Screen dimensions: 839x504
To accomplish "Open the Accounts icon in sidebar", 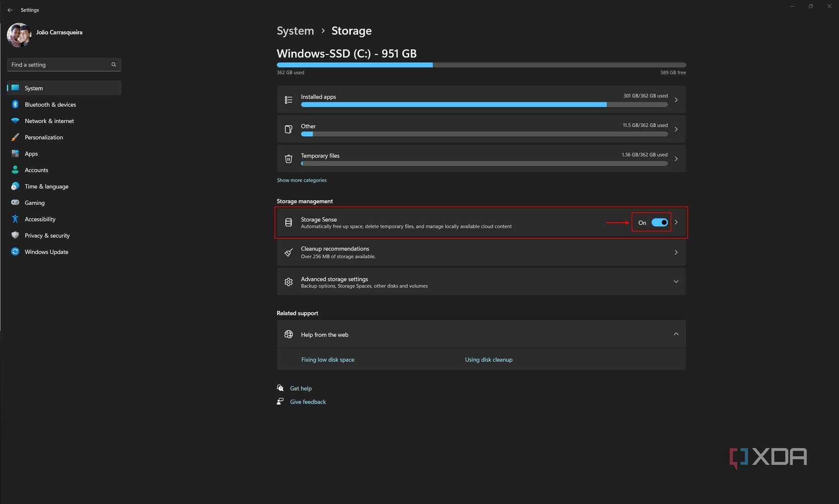I will [15, 170].
